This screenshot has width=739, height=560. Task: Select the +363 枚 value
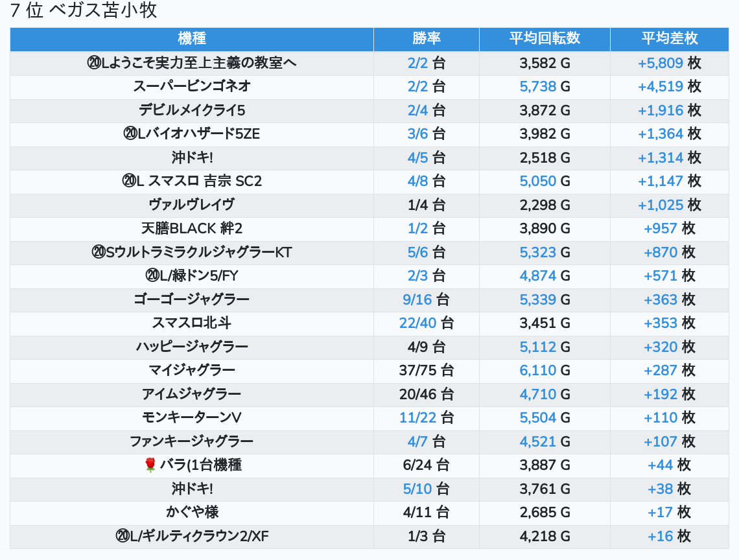pyautogui.click(x=669, y=299)
